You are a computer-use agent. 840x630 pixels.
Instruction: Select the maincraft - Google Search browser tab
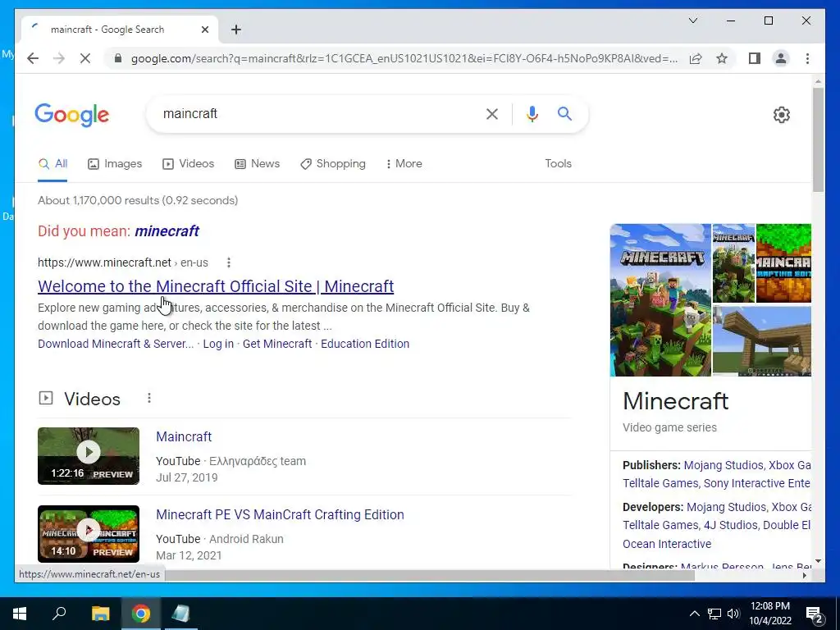click(x=119, y=30)
